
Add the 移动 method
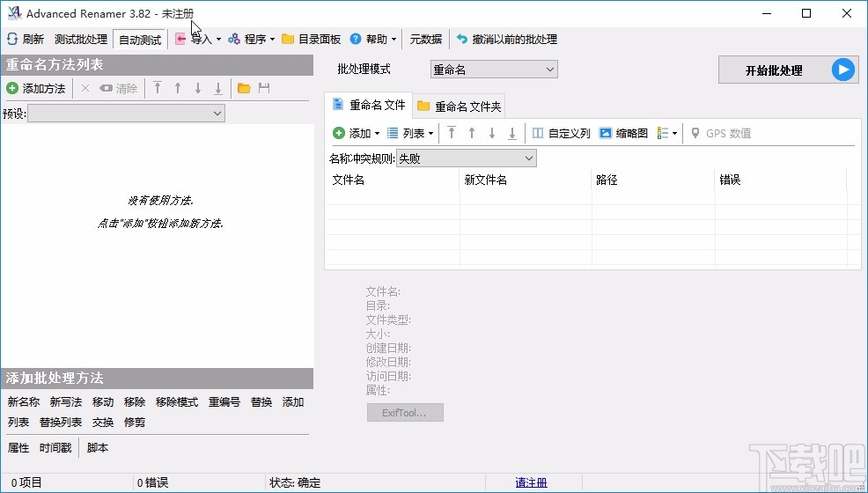coord(103,402)
